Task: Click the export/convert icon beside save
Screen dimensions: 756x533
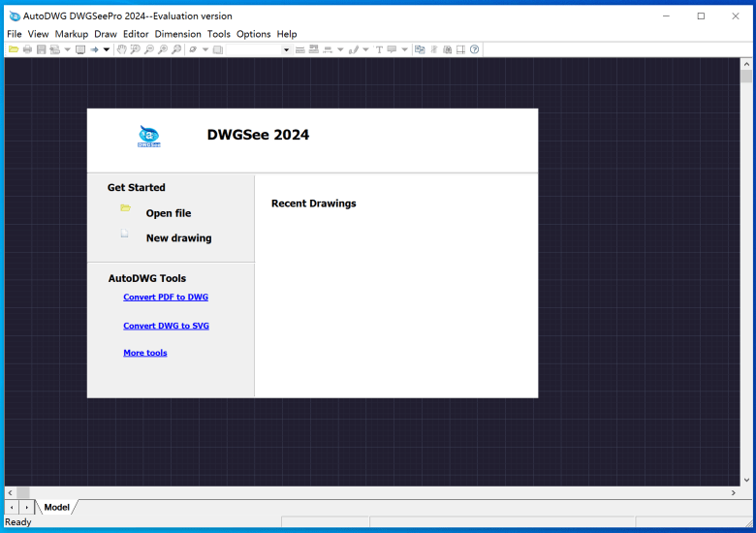Action: pyautogui.click(x=55, y=49)
